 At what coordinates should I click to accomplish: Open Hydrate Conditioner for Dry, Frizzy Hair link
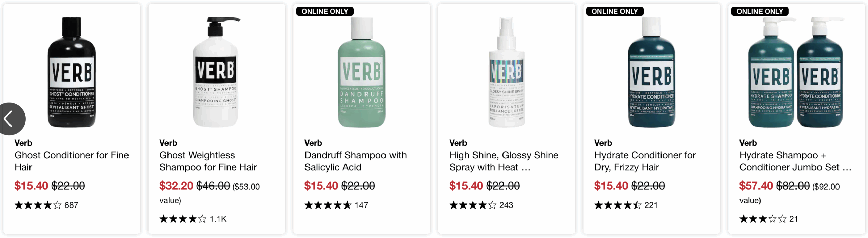coord(645,161)
